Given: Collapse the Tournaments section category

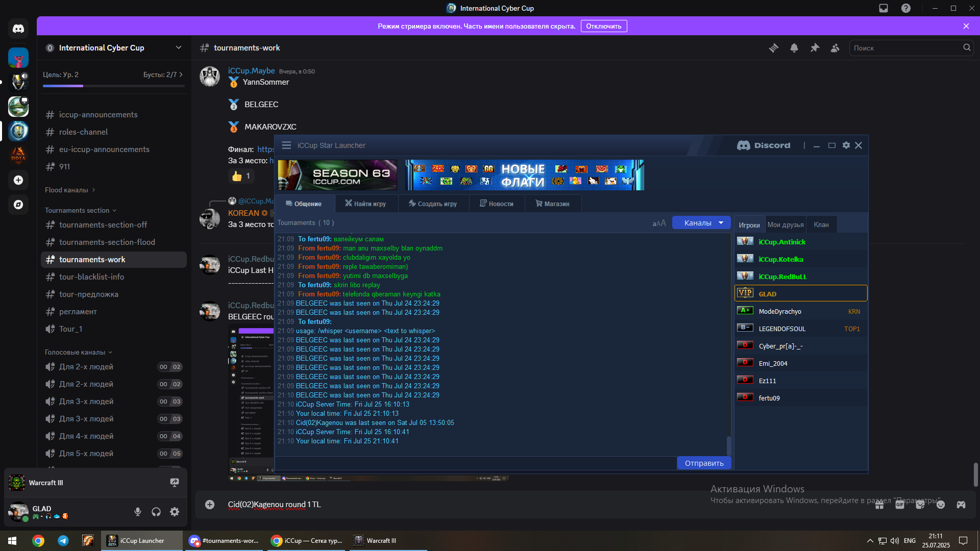Looking at the screenshot, I should pos(81,210).
